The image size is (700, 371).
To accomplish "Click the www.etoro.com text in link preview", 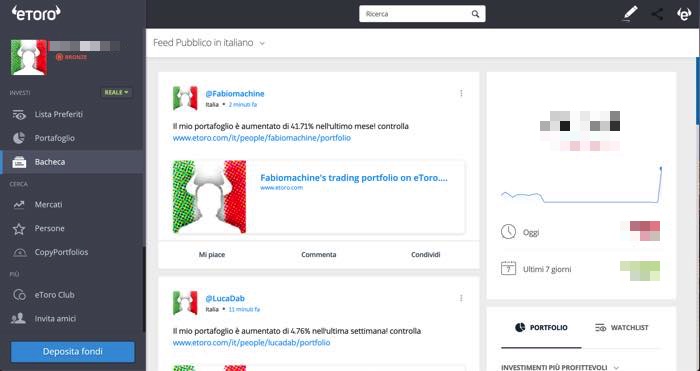I will pos(282,188).
